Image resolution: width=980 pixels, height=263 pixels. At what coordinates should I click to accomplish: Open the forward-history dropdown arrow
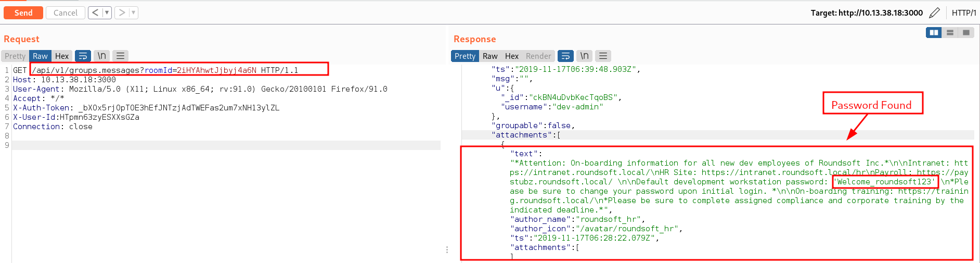133,12
